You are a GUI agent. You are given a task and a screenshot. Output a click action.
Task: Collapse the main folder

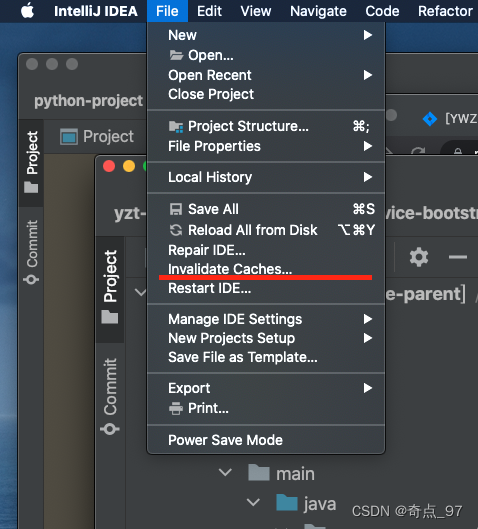(x=225, y=472)
